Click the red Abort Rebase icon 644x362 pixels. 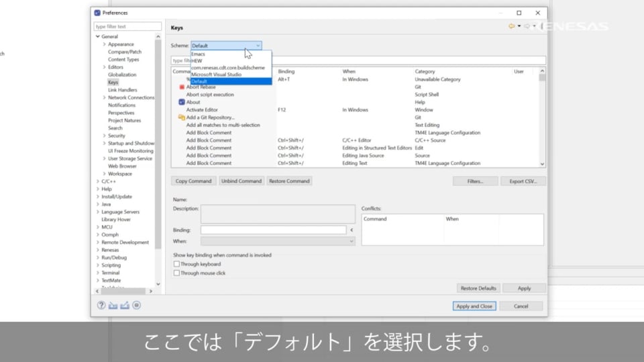coord(182,87)
